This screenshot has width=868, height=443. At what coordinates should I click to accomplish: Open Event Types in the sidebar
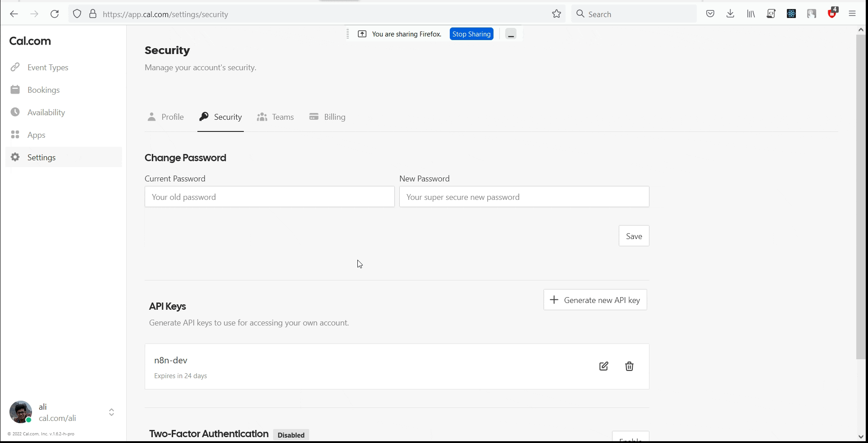coord(47,67)
